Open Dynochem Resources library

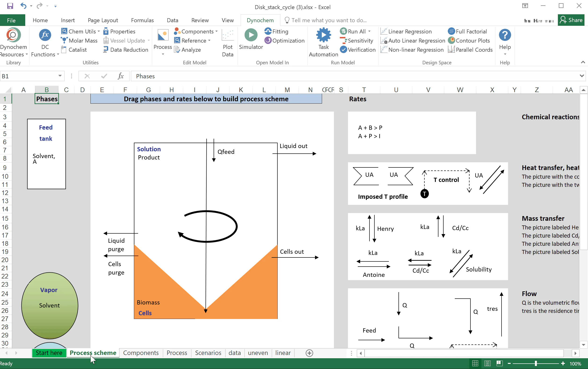pyautogui.click(x=13, y=43)
